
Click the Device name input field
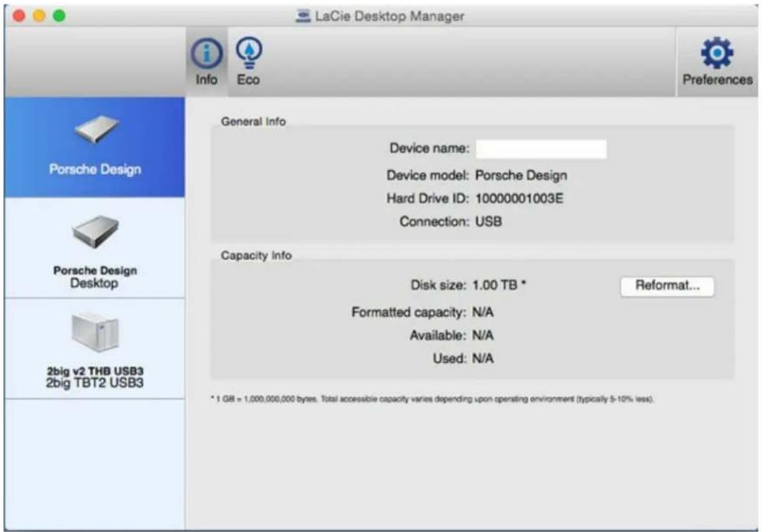pyautogui.click(x=541, y=149)
